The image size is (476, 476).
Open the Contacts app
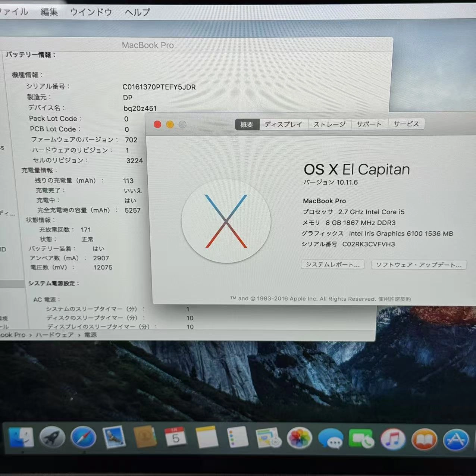pos(145,437)
